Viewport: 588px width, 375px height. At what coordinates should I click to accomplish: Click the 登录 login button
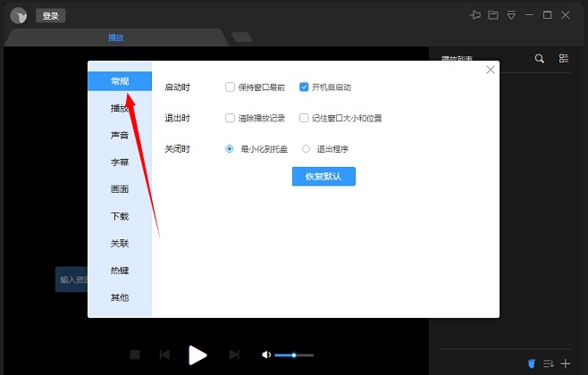(51, 16)
